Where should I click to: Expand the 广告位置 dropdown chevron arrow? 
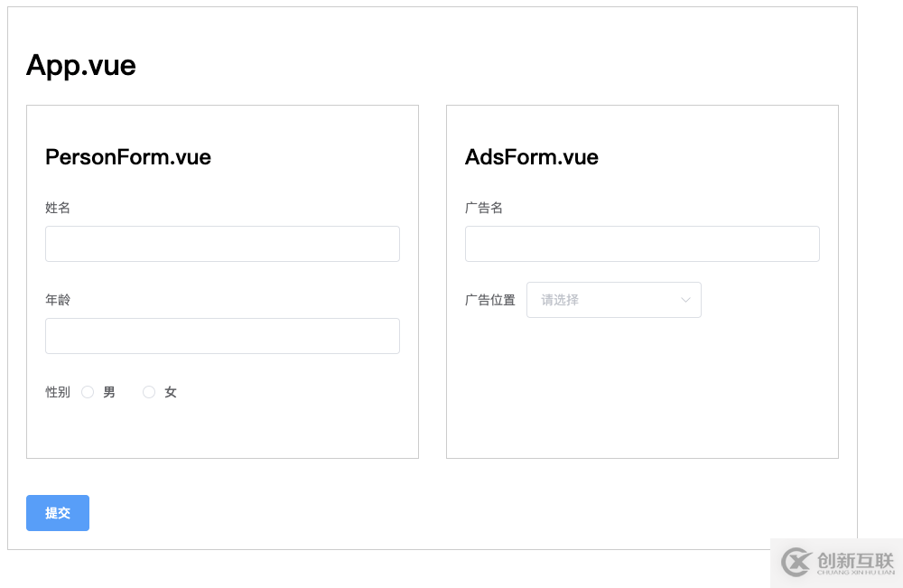click(685, 300)
